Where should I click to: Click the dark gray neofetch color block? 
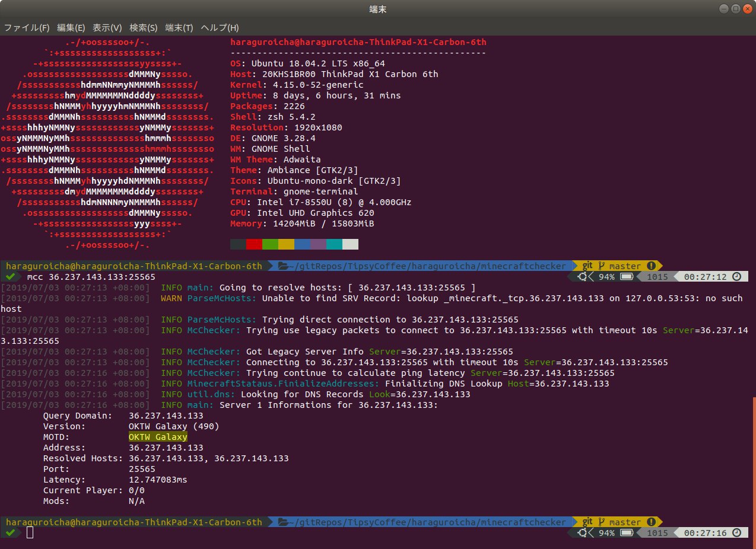[238, 244]
